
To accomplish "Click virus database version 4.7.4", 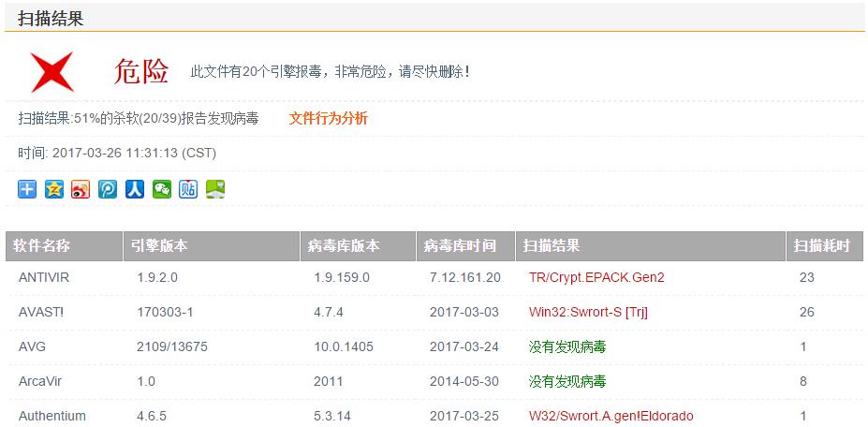I will tap(329, 312).
